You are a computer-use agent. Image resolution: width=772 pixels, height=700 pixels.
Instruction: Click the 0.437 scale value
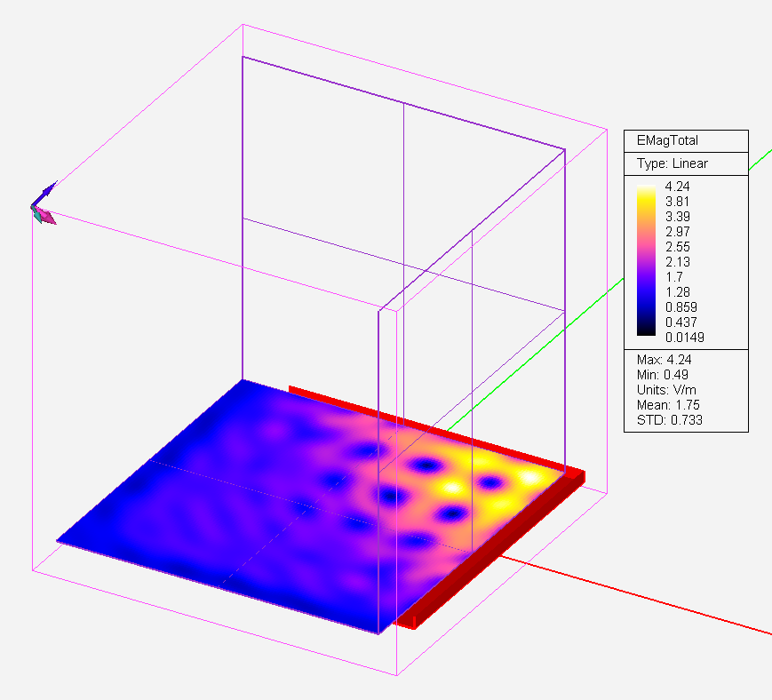[680, 322]
